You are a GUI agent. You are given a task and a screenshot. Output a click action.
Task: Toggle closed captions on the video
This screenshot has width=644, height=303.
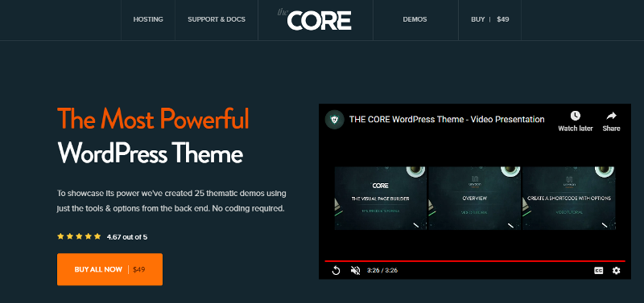[x=598, y=270]
